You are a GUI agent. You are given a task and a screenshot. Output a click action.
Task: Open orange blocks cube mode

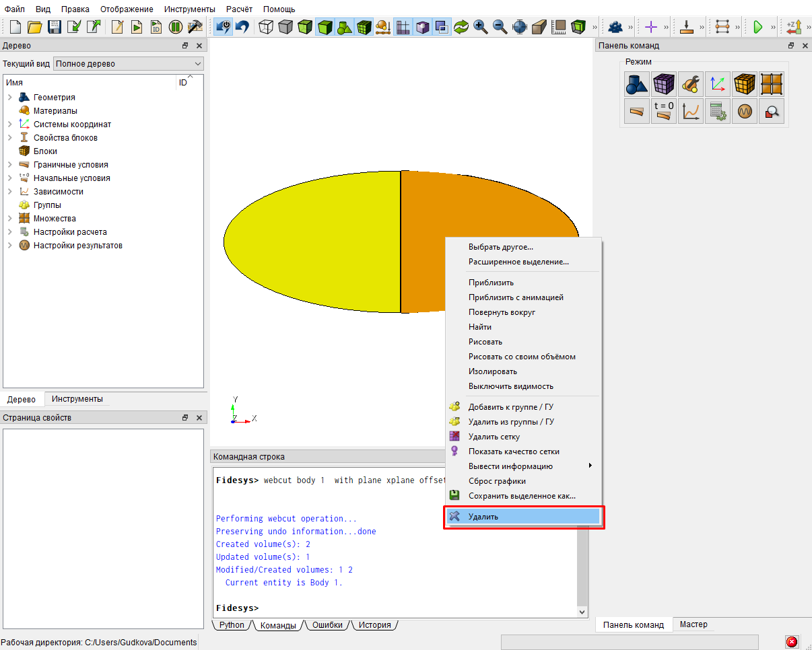pos(745,84)
